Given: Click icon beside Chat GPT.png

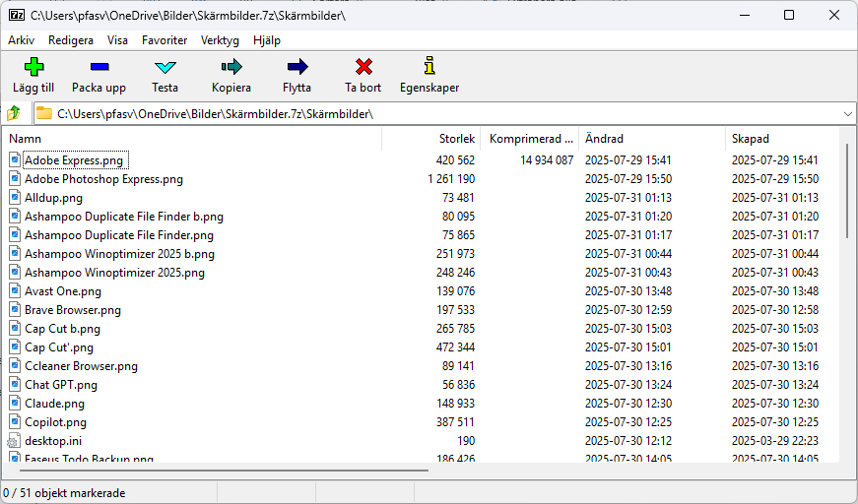Looking at the screenshot, I should [15, 384].
